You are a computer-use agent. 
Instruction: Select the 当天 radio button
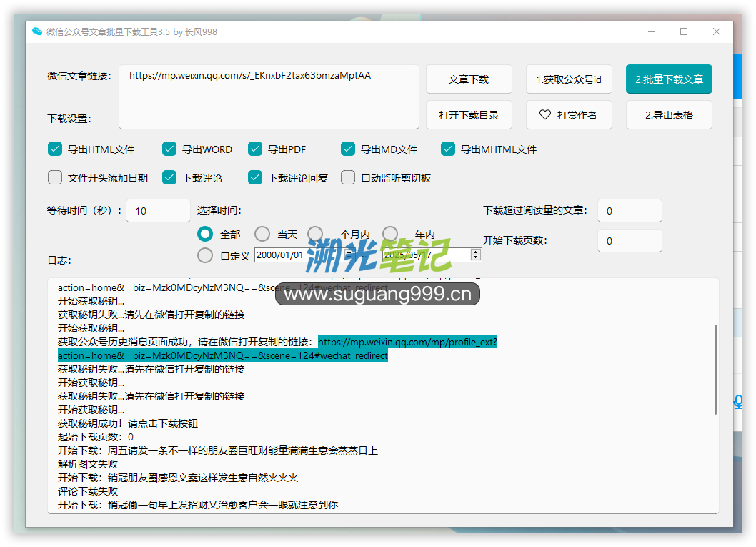coord(262,234)
